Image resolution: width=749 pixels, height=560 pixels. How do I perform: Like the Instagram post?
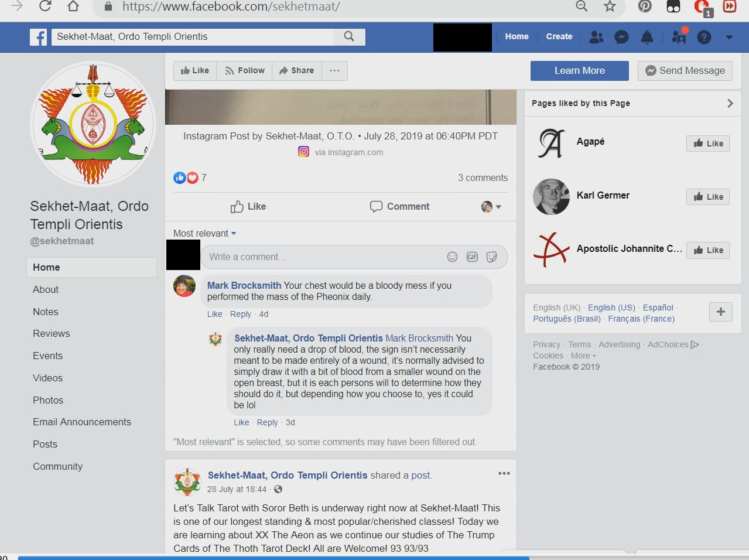click(x=248, y=206)
